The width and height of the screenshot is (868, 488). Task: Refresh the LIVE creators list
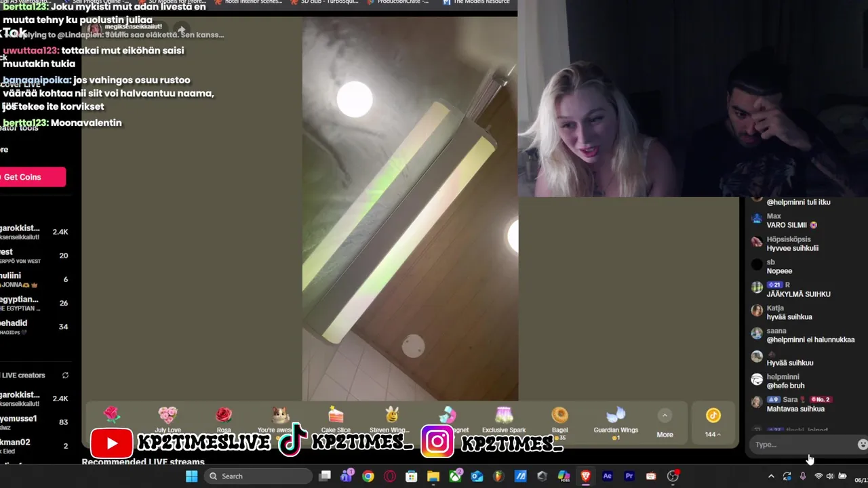(x=65, y=375)
